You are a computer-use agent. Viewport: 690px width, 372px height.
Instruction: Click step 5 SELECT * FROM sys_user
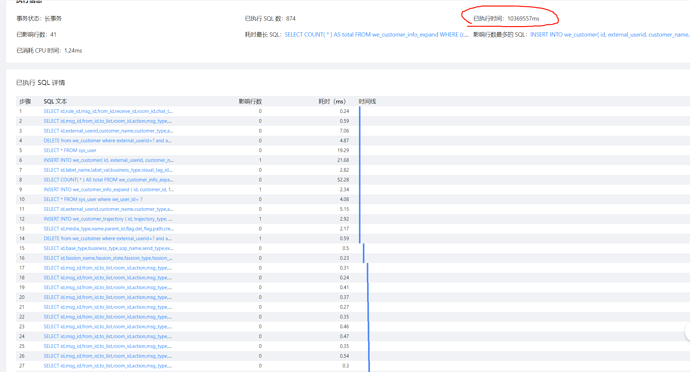70,151
